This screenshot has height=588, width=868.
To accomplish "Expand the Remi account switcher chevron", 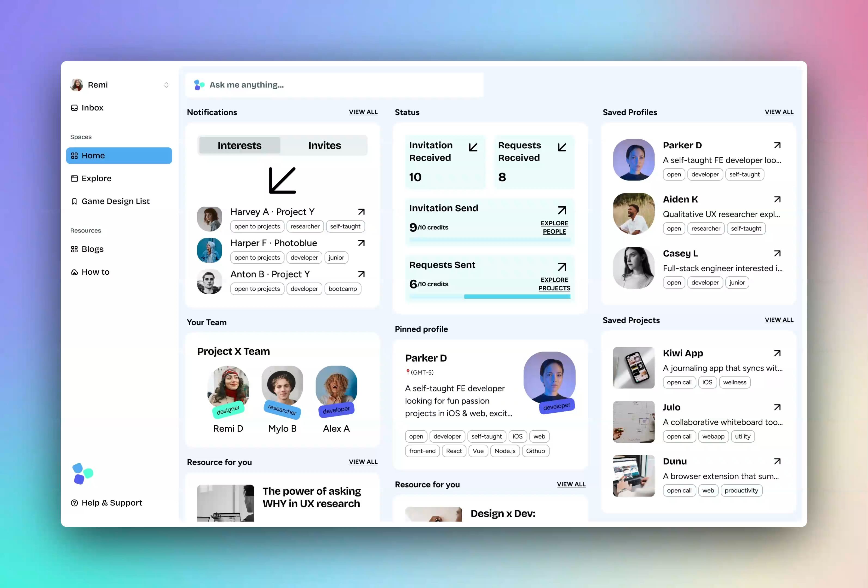I will pyautogui.click(x=166, y=85).
